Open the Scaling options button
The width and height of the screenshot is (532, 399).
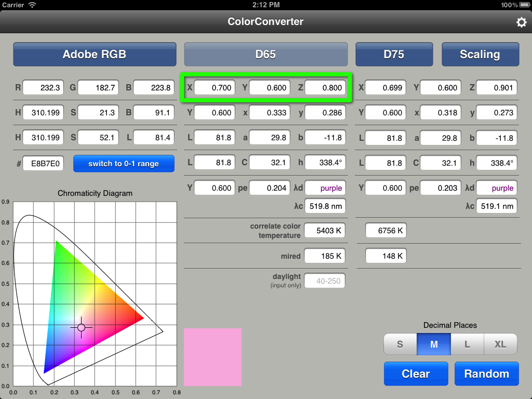point(480,54)
